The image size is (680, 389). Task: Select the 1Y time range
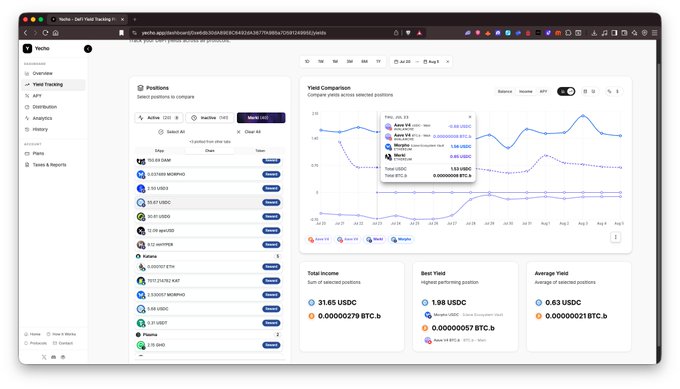coord(378,62)
